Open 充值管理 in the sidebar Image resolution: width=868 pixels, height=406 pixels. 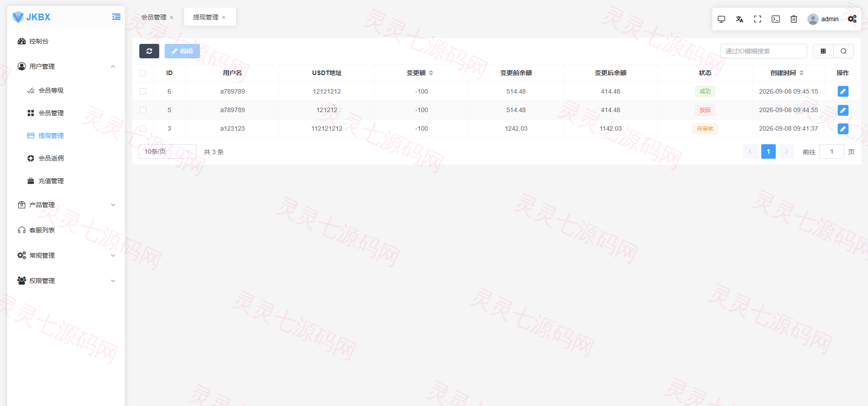[x=66, y=181]
